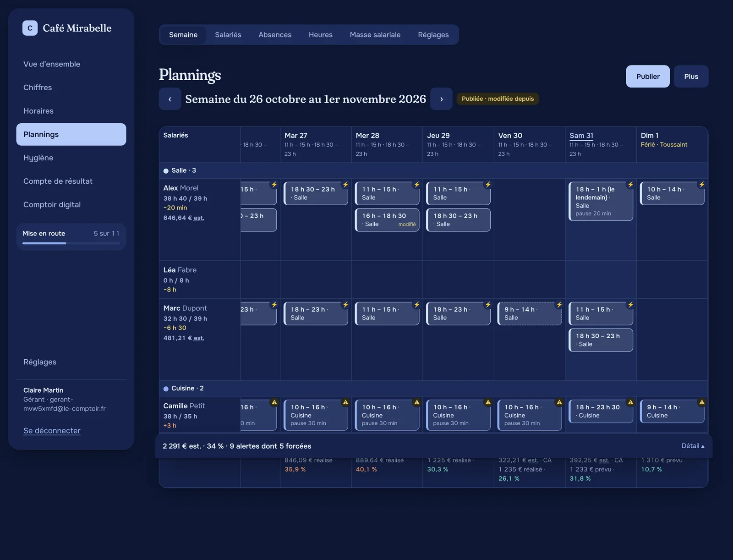This screenshot has height=560, width=733.
Task: Click lightning icon on Alex Morel Mer 28 shift
Action: pyautogui.click(x=416, y=185)
